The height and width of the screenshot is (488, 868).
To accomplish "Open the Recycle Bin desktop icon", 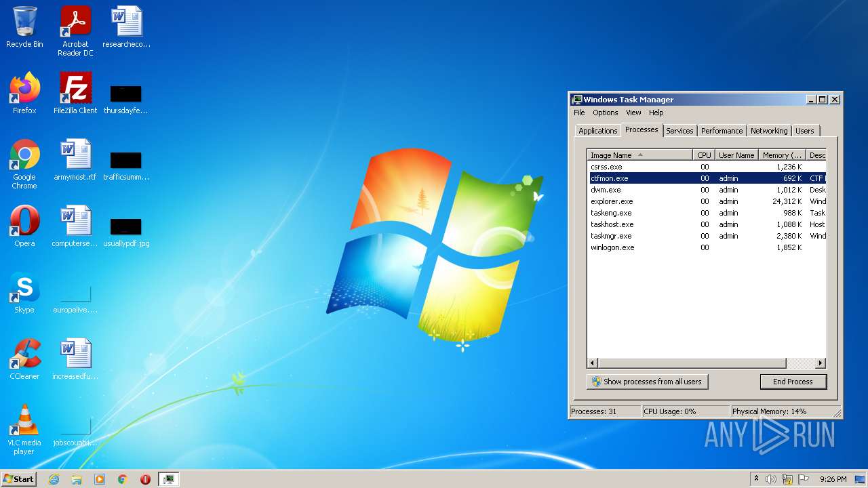I will tap(24, 27).
